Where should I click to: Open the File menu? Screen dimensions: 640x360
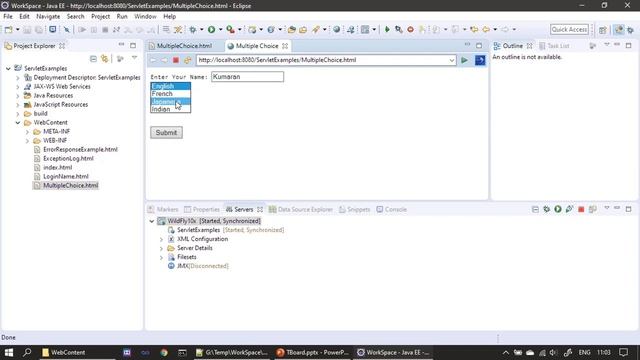(x=8, y=16)
